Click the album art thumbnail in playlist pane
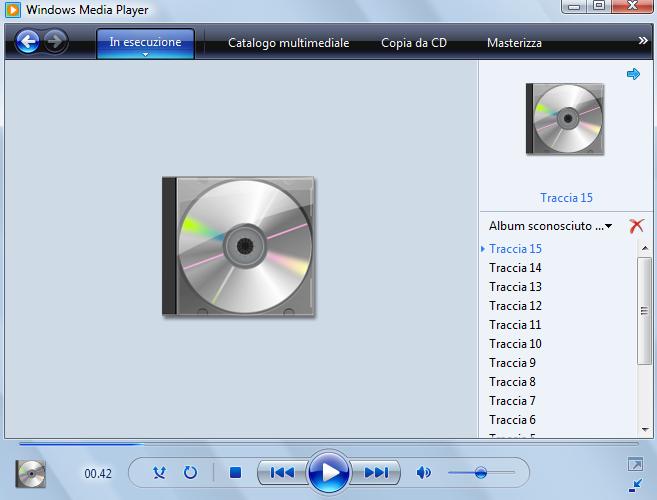 (x=565, y=119)
